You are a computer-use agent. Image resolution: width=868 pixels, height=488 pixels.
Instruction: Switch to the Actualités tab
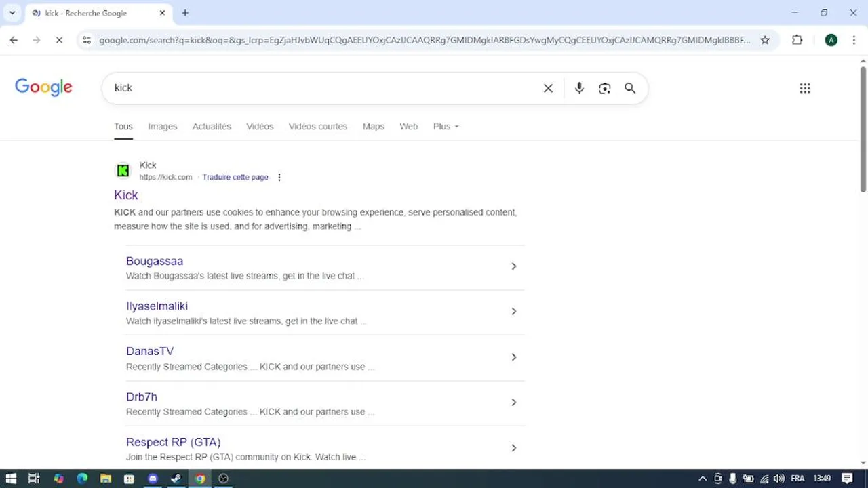click(212, 127)
